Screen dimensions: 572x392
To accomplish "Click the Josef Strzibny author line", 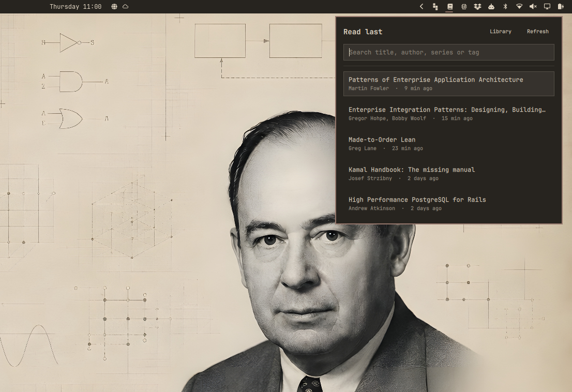I will pos(393,178).
